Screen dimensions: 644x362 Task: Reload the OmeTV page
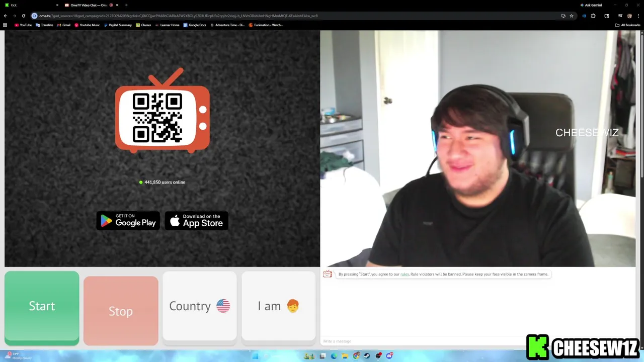point(24,16)
